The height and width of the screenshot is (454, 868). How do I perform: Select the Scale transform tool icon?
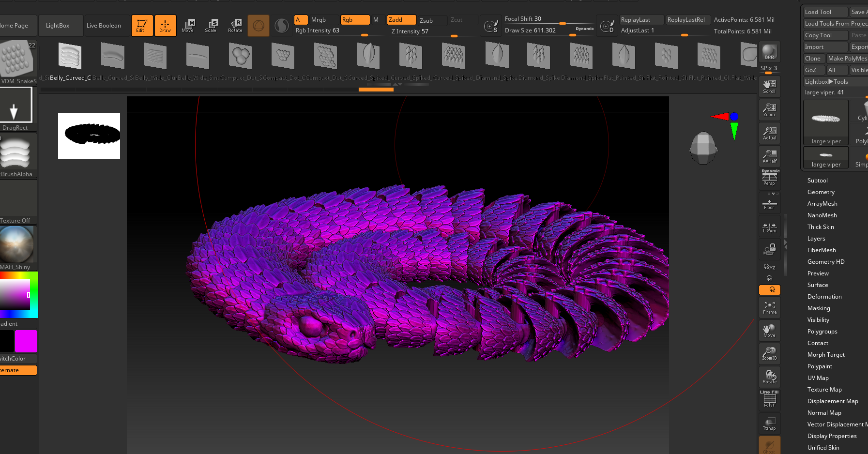click(211, 26)
